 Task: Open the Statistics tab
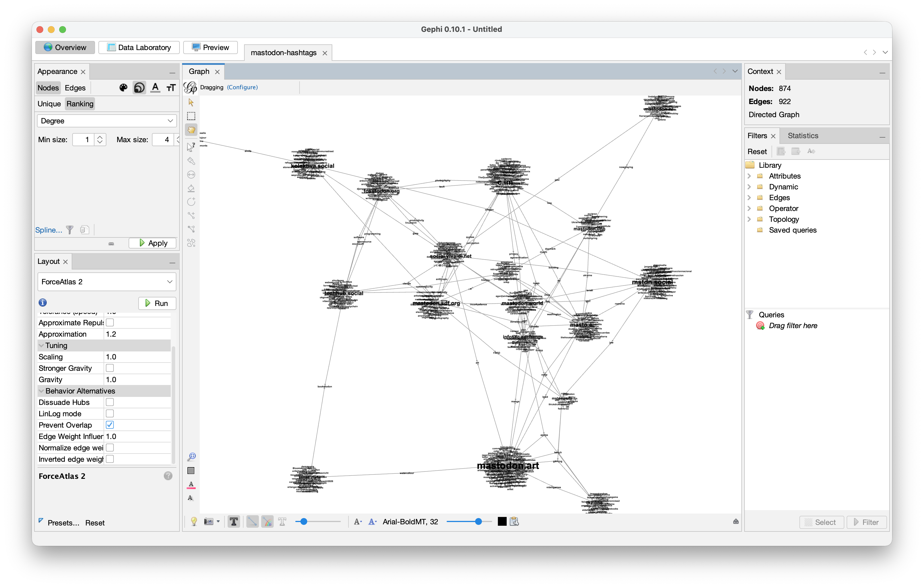click(x=803, y=136)
